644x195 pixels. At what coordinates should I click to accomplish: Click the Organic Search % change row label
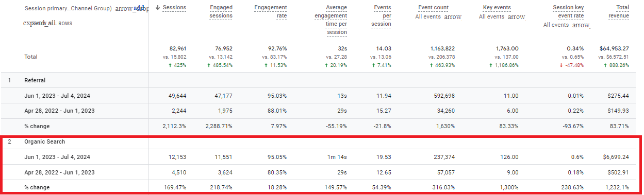coord(37,187)
